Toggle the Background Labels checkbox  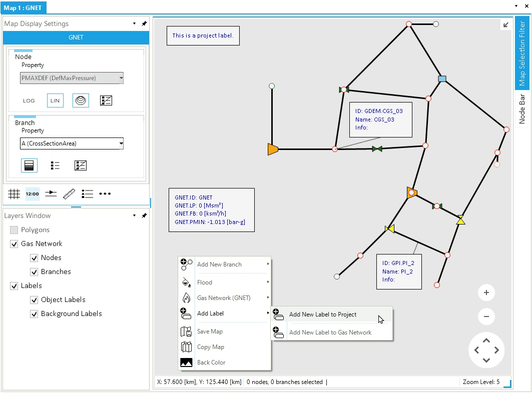(34, 314)
